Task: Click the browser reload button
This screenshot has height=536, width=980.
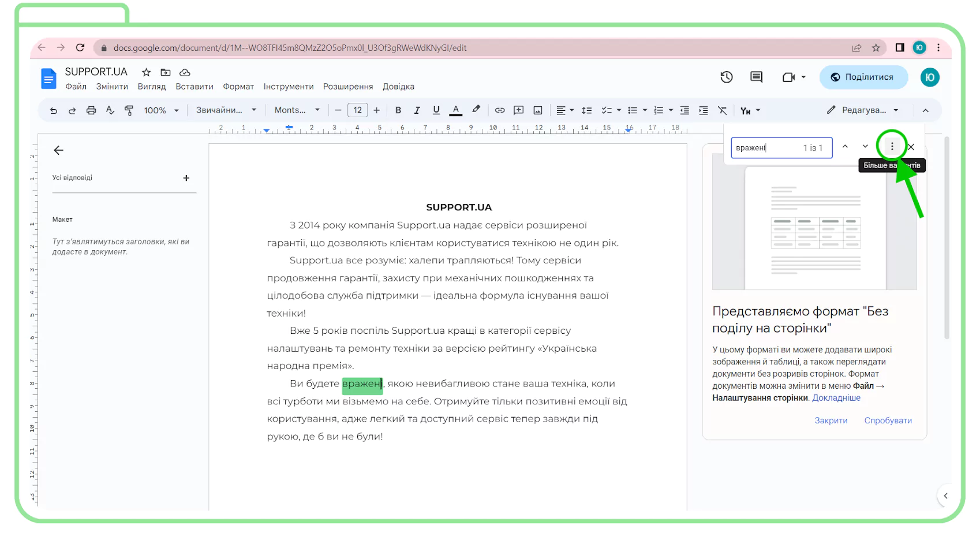Action: pos(80,47)
